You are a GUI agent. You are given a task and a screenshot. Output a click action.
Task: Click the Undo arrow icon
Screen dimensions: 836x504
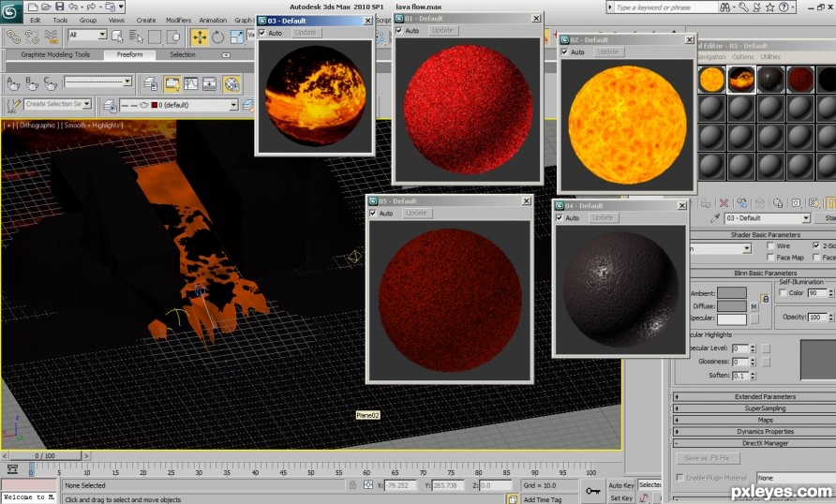(73, 7)
